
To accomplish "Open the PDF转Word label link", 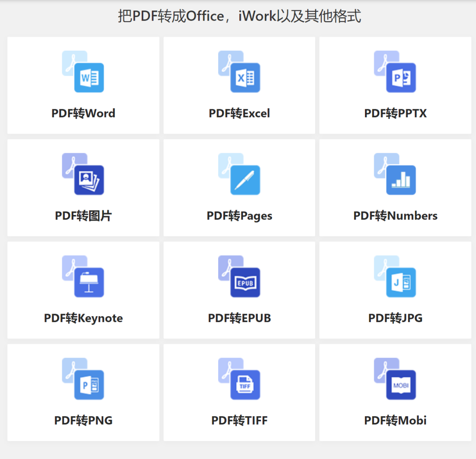I will click(x=83, y=114).
